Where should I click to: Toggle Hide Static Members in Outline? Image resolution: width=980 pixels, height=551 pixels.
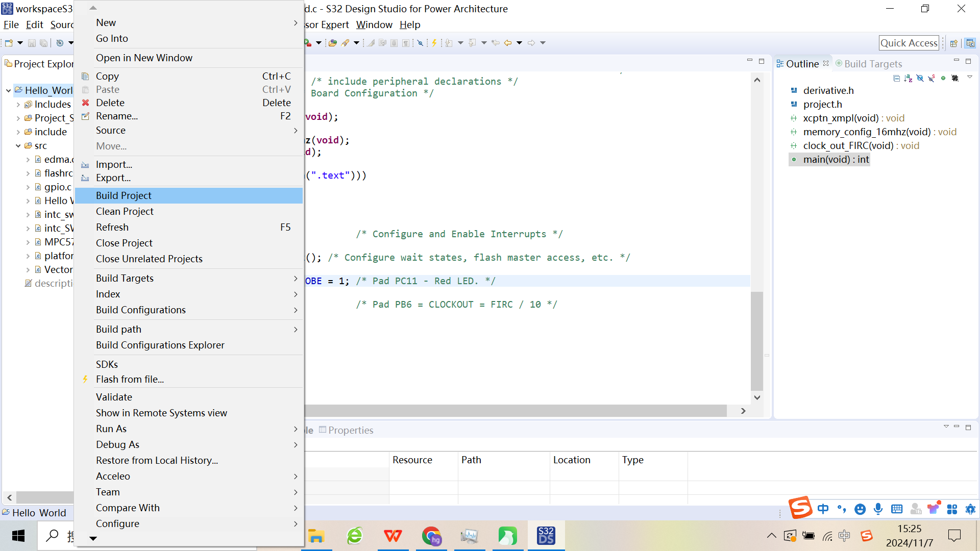point(932,78)
